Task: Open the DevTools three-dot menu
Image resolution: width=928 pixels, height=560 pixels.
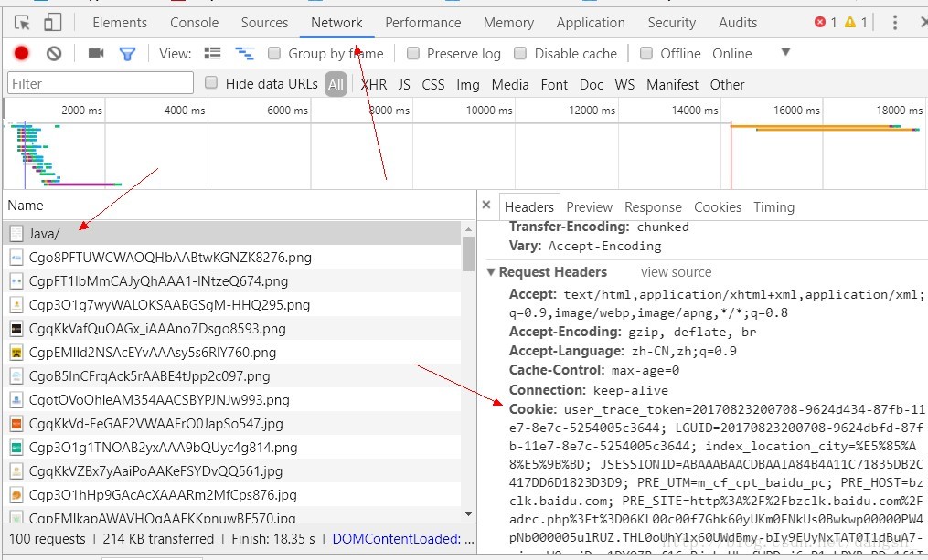Action: click(894, 23)
